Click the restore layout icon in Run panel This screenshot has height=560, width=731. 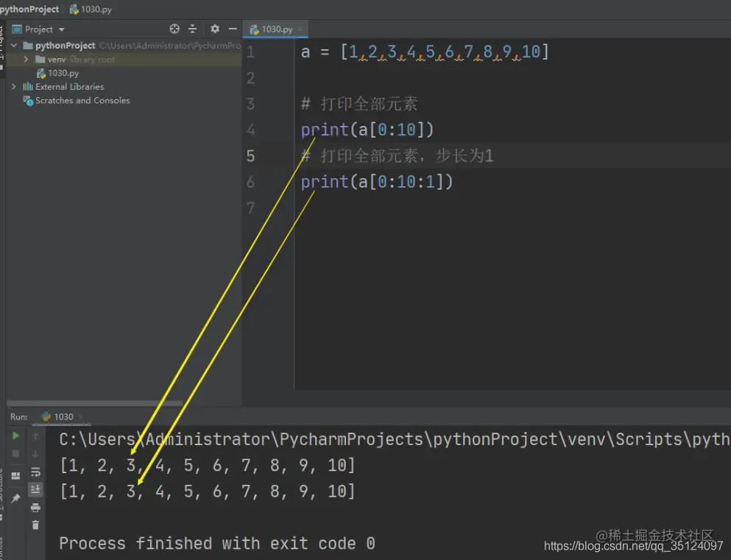click(x=15, y=475)
